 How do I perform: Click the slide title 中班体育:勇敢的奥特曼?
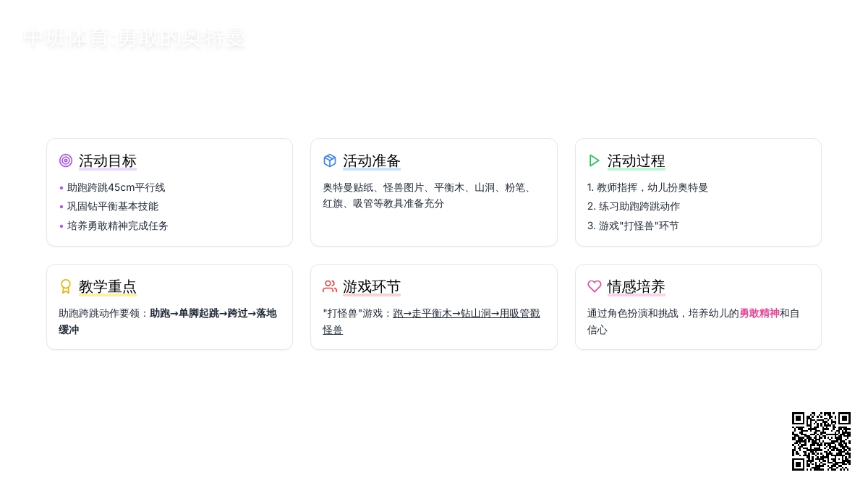click(x=135, y=38)
